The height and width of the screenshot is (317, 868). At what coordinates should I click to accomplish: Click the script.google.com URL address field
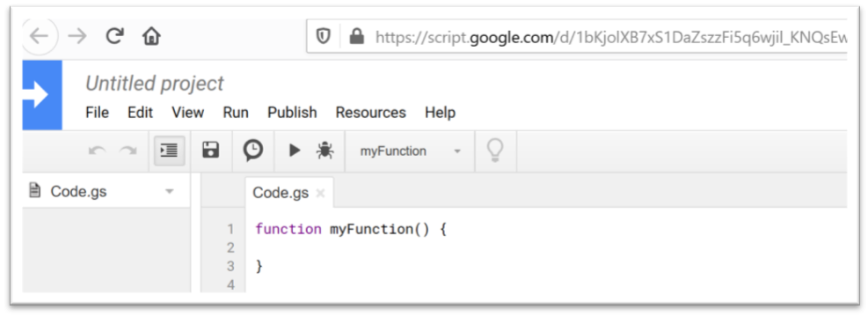(577, 37)
